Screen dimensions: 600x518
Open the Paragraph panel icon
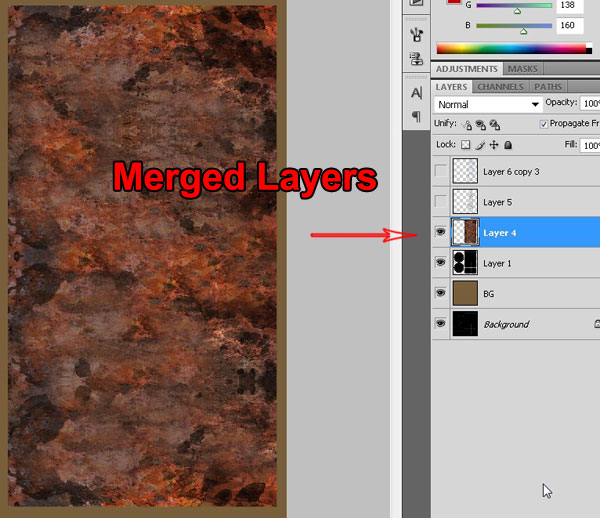pyautogui.click(x=417, y=116)
